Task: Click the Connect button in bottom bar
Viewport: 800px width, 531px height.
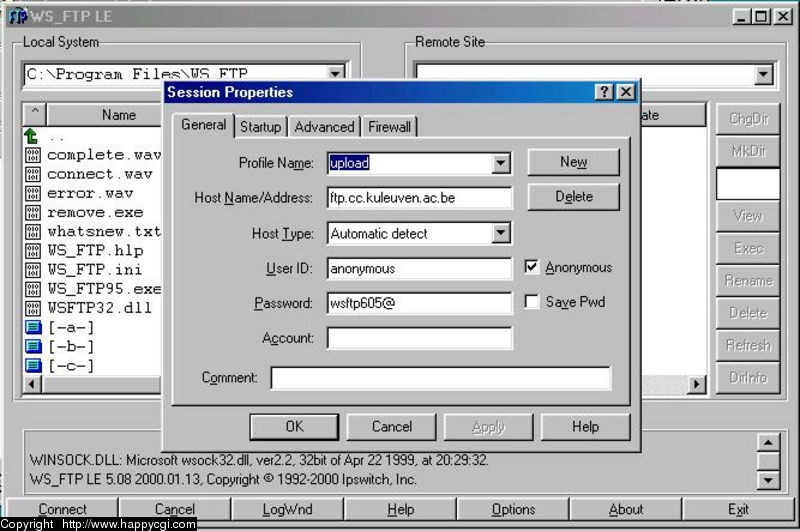Action: click(62, 509)
